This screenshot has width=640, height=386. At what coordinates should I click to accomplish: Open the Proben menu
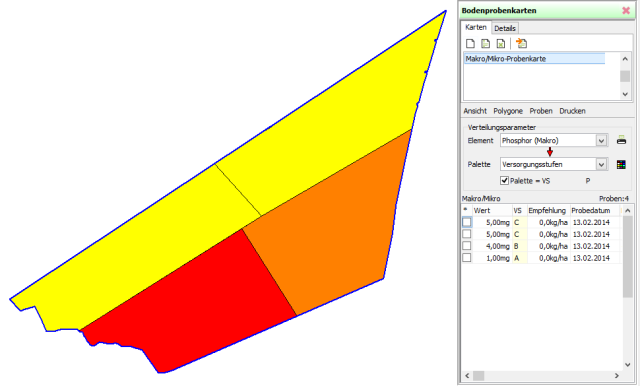pos(541,111)
